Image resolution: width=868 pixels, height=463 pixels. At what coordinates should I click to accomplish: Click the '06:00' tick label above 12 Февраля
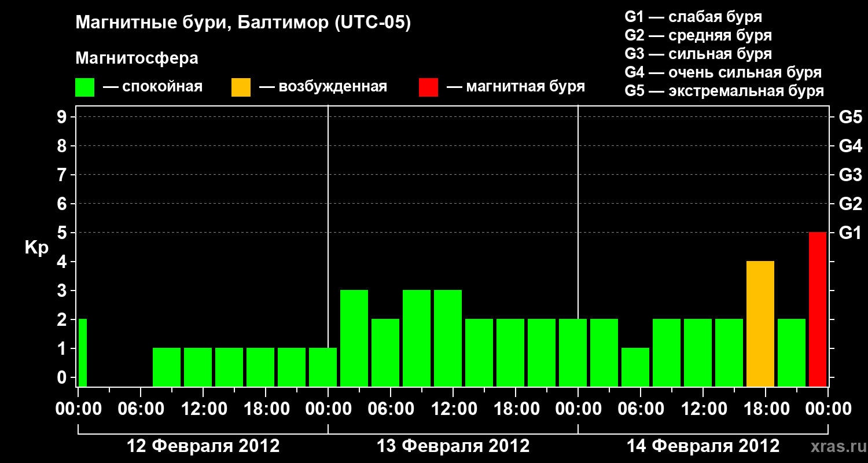(x=140, y=409)
